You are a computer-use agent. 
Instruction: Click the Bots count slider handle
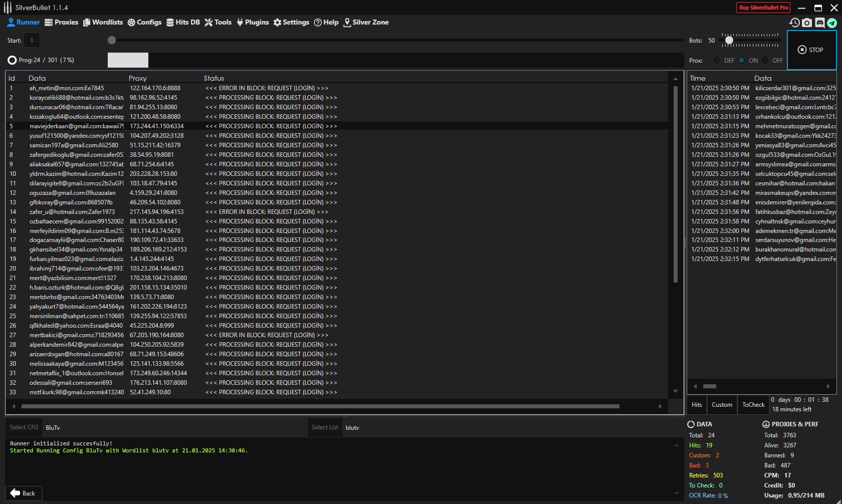729,40
